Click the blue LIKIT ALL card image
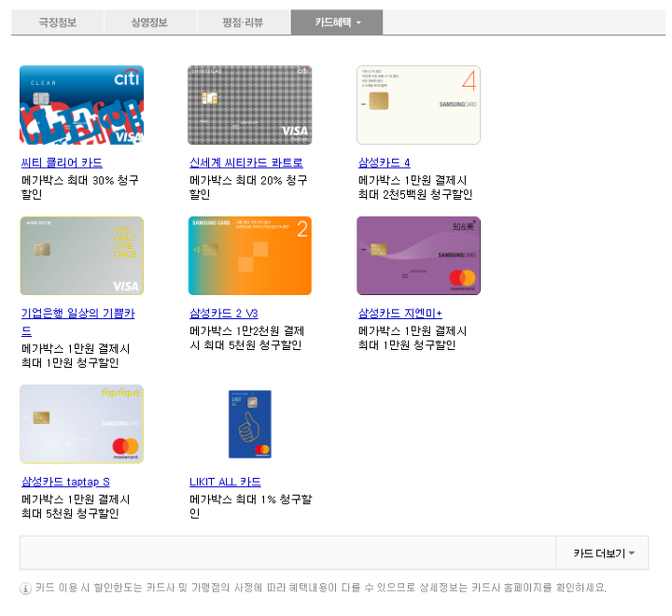 250,424
